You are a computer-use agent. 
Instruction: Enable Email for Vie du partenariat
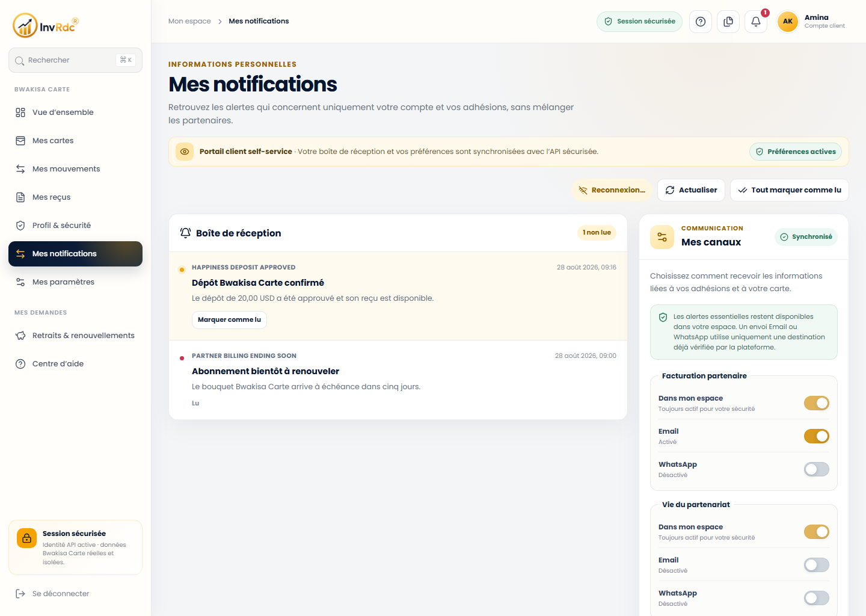[817, 565]
